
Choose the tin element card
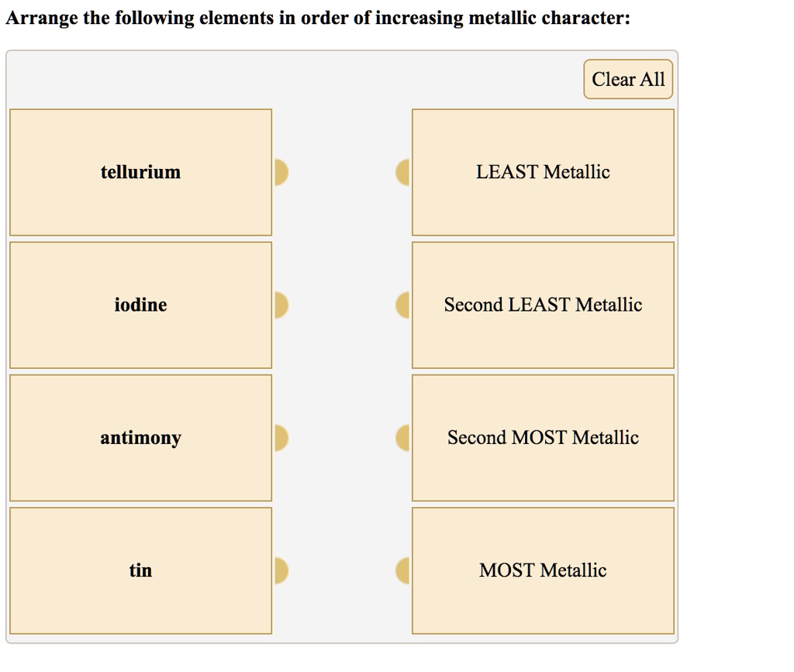click(x=140, y=570)
